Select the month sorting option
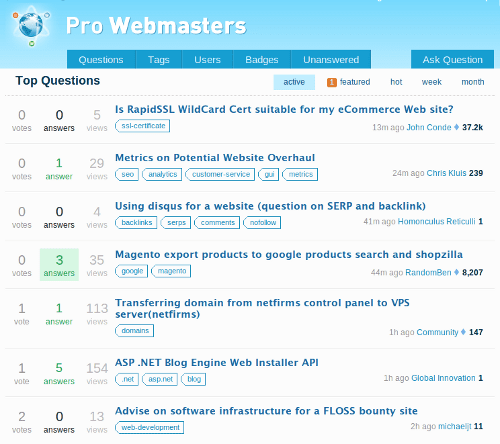 (473, 82)
